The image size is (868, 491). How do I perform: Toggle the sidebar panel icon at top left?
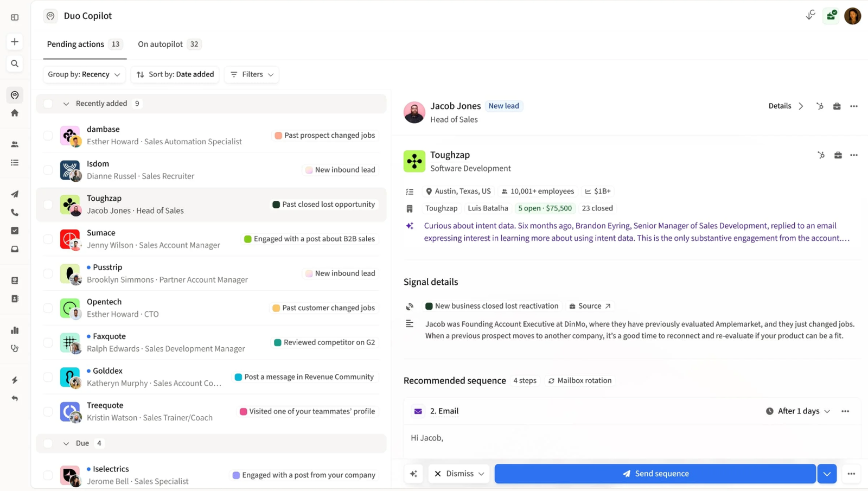(x=15, y=17)
